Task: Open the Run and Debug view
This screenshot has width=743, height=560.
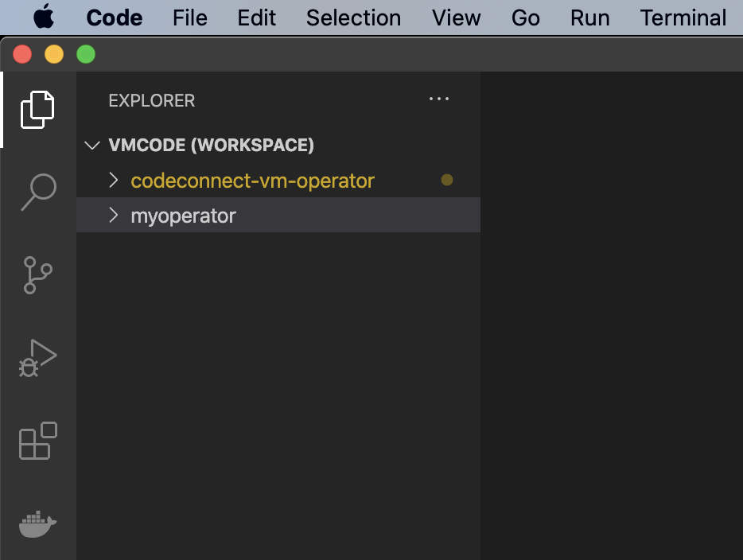Action: coord(38,358)
